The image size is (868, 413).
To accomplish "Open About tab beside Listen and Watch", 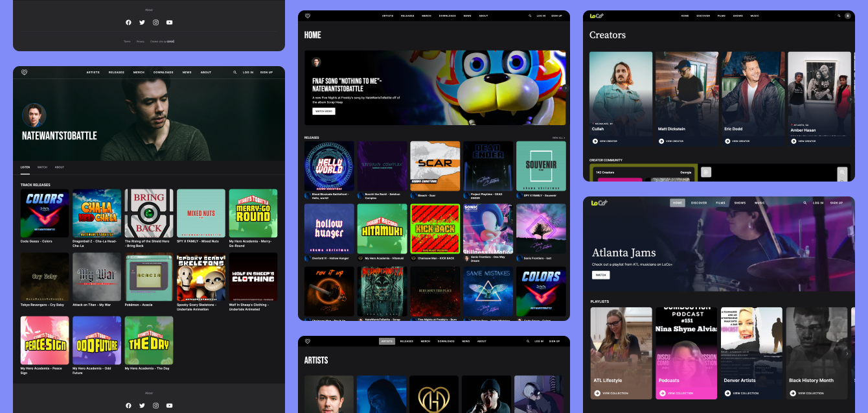I will tap(60, 167).
